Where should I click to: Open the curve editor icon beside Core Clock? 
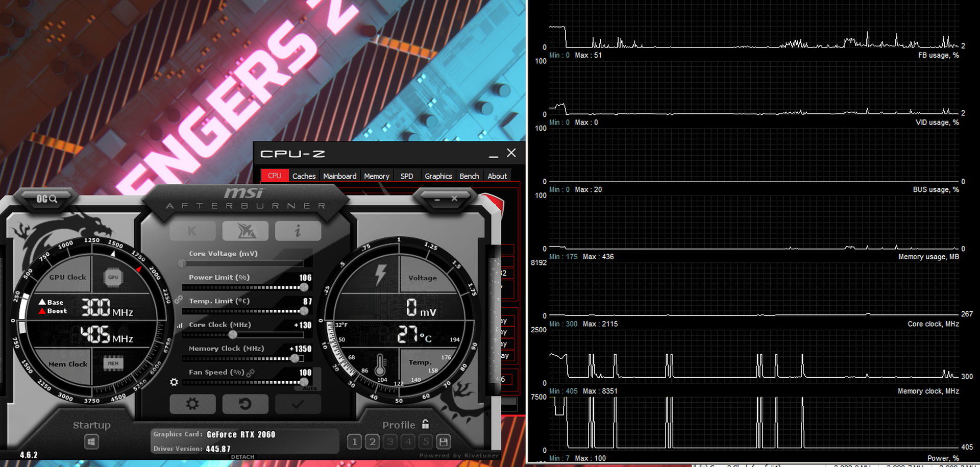pyautogui.click(x=179, y=325)
